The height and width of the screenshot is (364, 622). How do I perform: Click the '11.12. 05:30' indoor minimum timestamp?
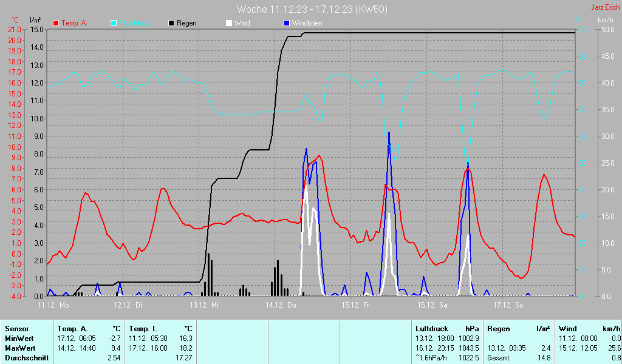coord(148,339)
